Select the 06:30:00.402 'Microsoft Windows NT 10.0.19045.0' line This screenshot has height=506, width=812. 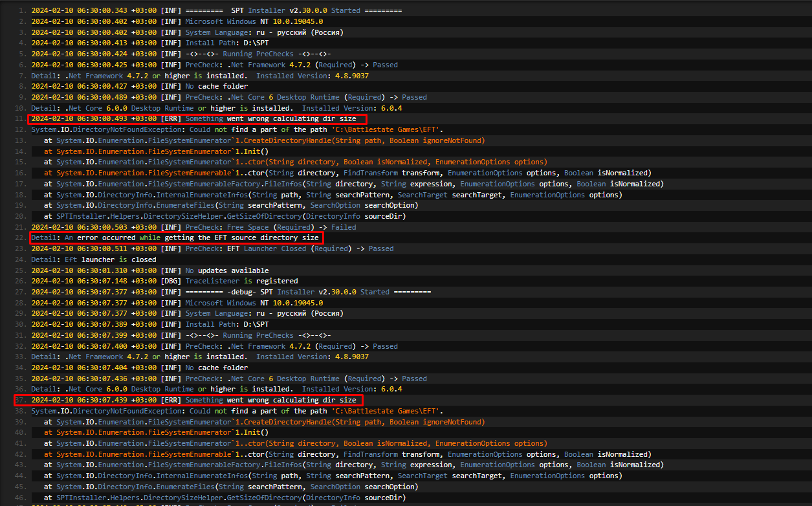(177, 21)
